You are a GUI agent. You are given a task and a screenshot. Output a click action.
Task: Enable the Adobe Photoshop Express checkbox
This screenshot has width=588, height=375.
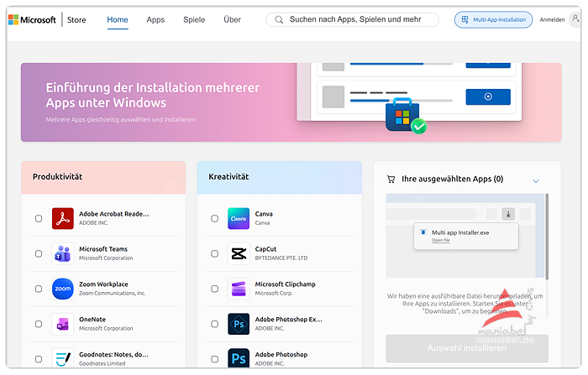(214, 324)
